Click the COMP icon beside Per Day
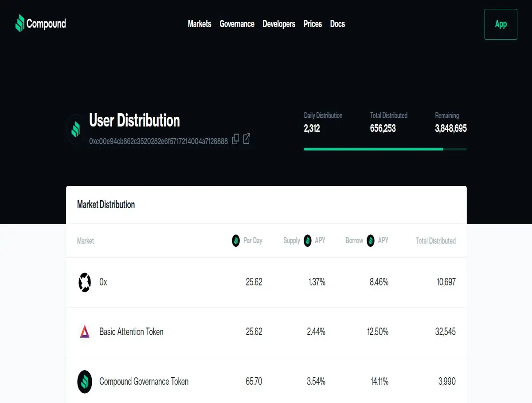532x403 pixels. [236, 241]
